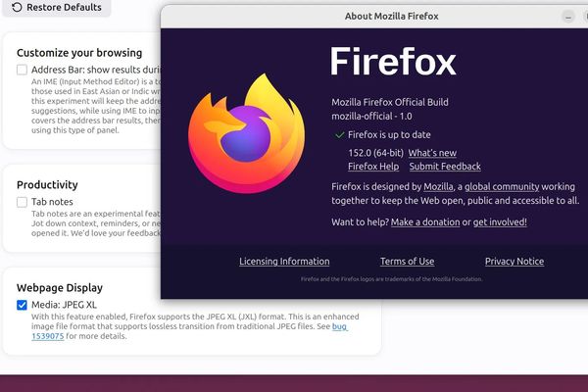588x392 pixels.
Task: Open the Firefox Help link
Action: (373, 167)
